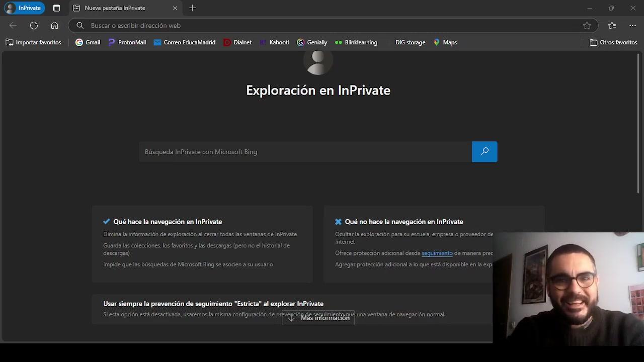Image resolution: width=644 pixels, height=362 pixels.
Task: Click the page vertical scrollbar
Action: click(639, 123)
